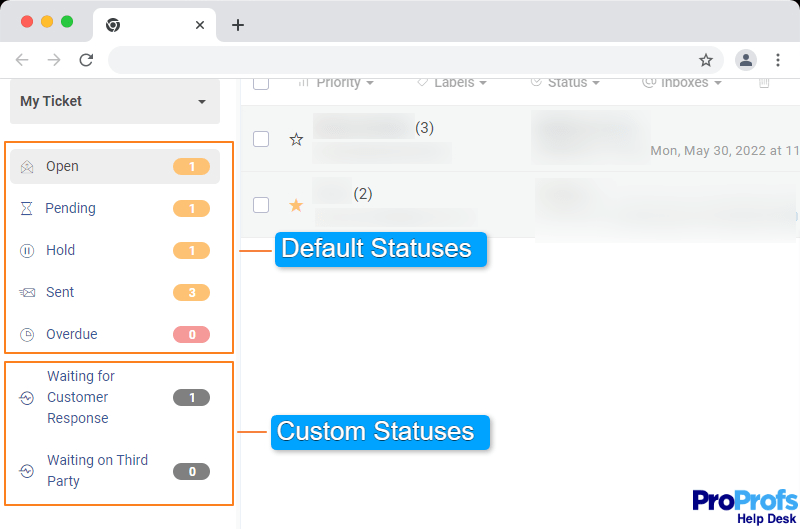
Task: Open the Status filter dropdown
Action: [x=565, y=83]
